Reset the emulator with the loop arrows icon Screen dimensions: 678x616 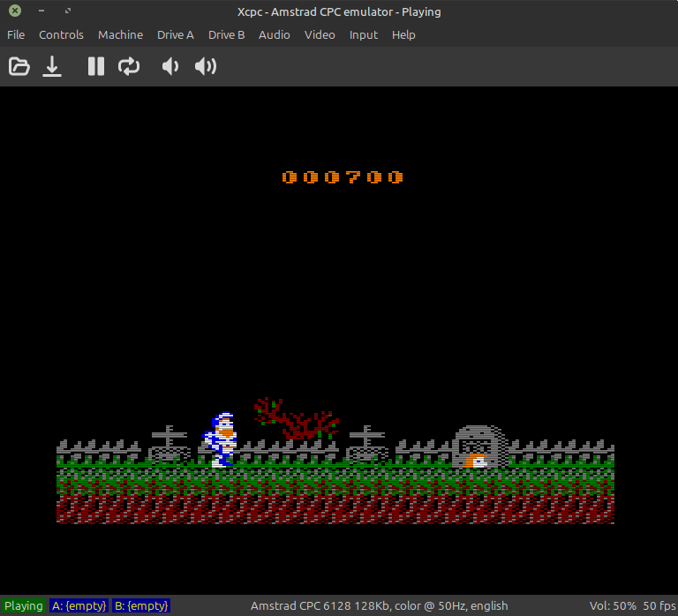(129, 66)
